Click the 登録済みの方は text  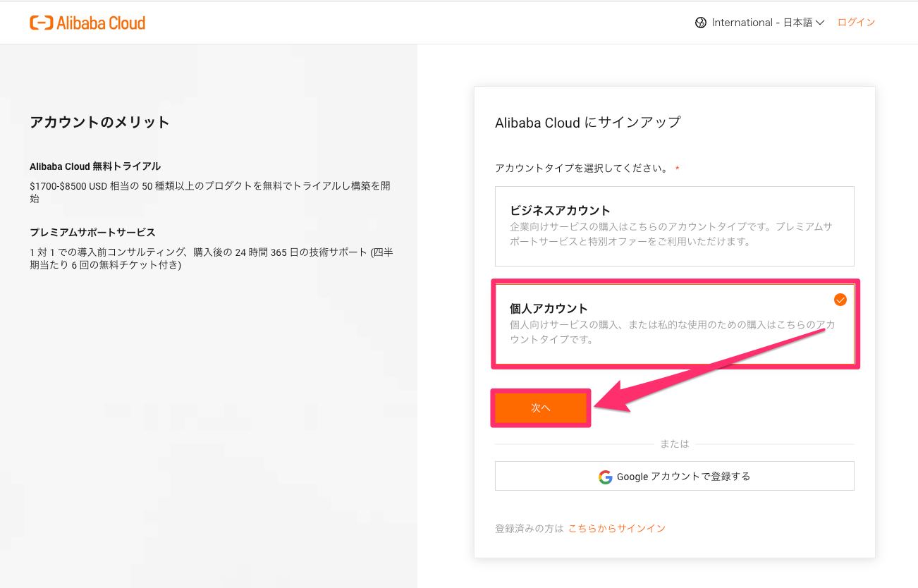tap(530, 528)
